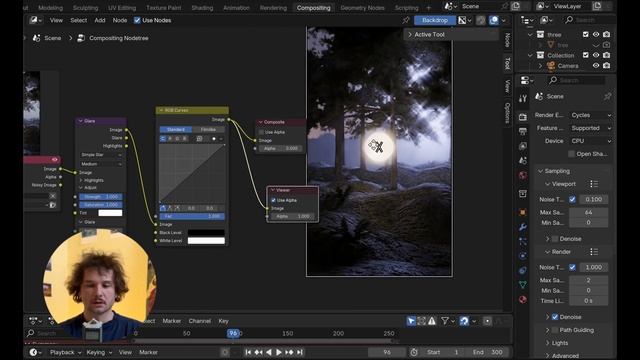This screenshot has width=640, height=360.
Task: Play the animation forward
Action: tap(279, 352)
